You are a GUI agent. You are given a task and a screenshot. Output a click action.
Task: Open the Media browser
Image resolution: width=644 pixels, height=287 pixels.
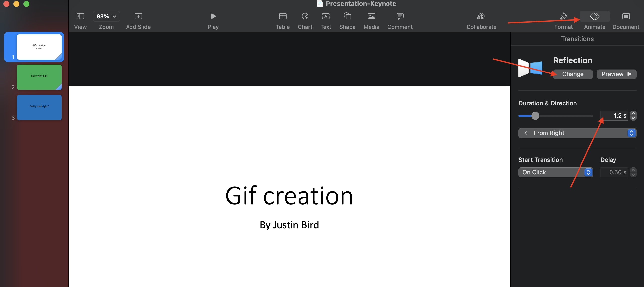point(371,16)
